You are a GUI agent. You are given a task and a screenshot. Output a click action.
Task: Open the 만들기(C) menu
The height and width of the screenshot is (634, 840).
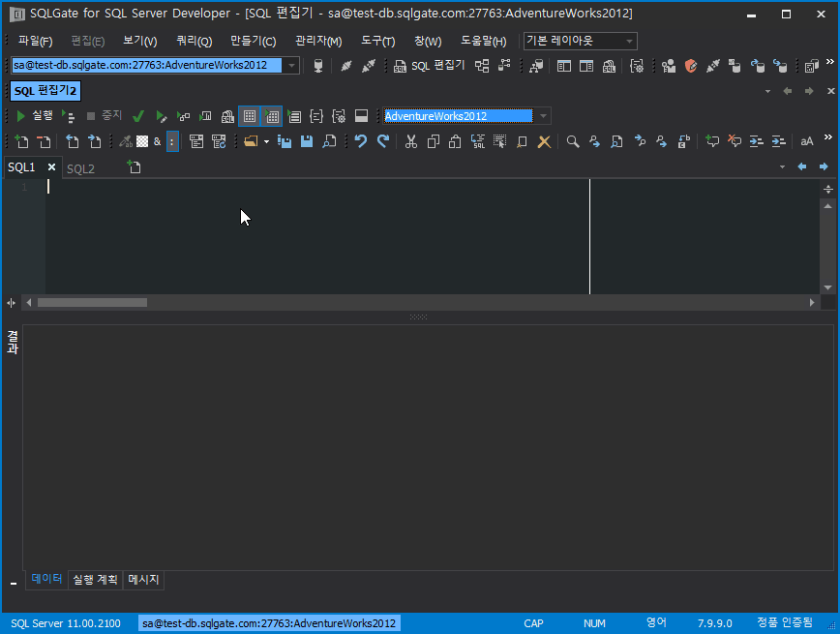[253, 42]
